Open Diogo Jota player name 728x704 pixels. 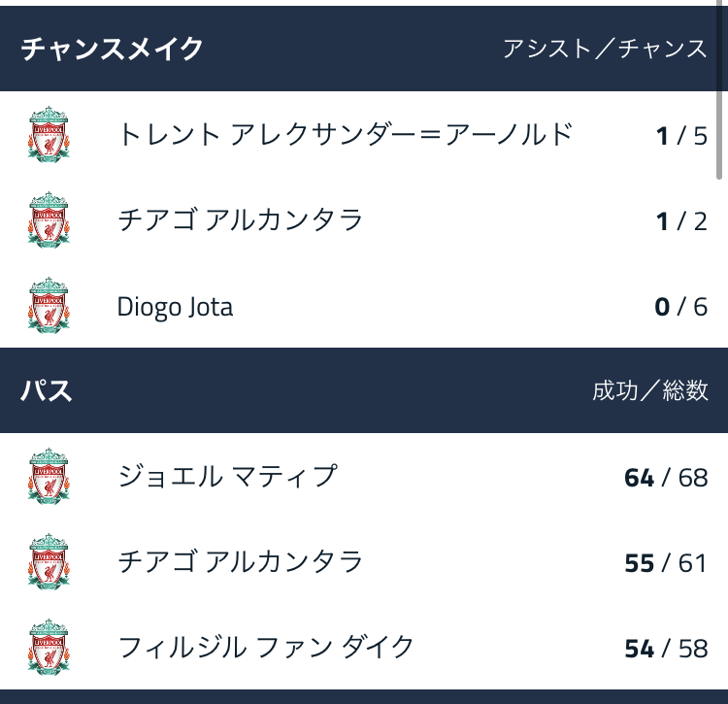[x=175, y=307]
